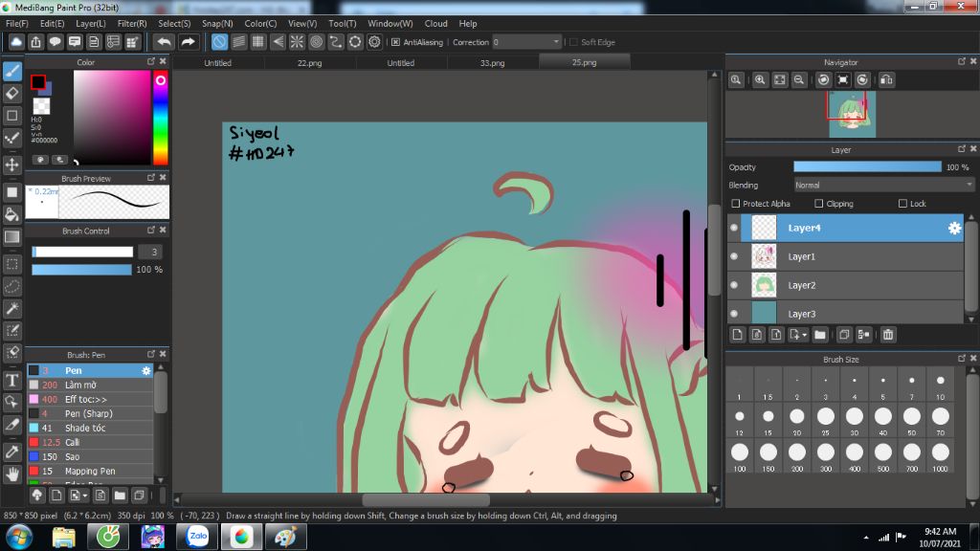This screenshot has width=980, height=551.
Task: Open the add-brush dropdown arrow
Action: [85, 496]
